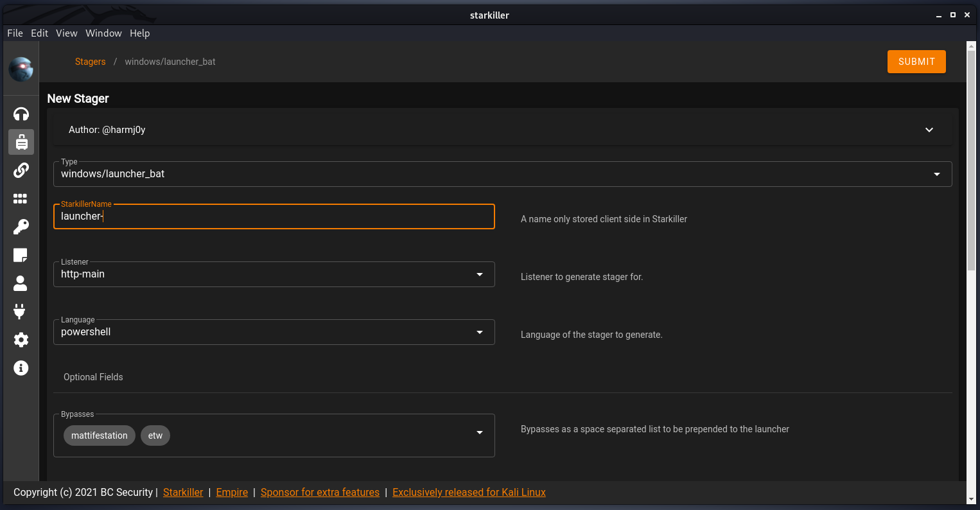Click the Bypasses description text

(655, 429)
